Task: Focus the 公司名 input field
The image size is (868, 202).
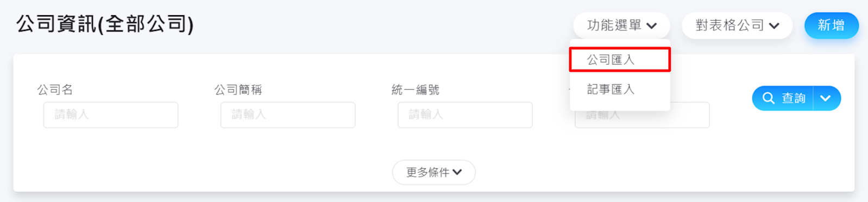Action: point(111,115)
